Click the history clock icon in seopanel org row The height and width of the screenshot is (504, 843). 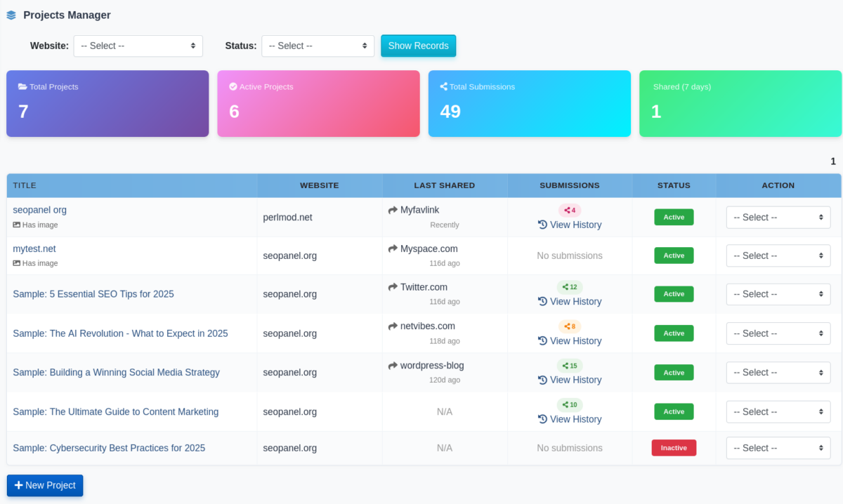(542, 225)
